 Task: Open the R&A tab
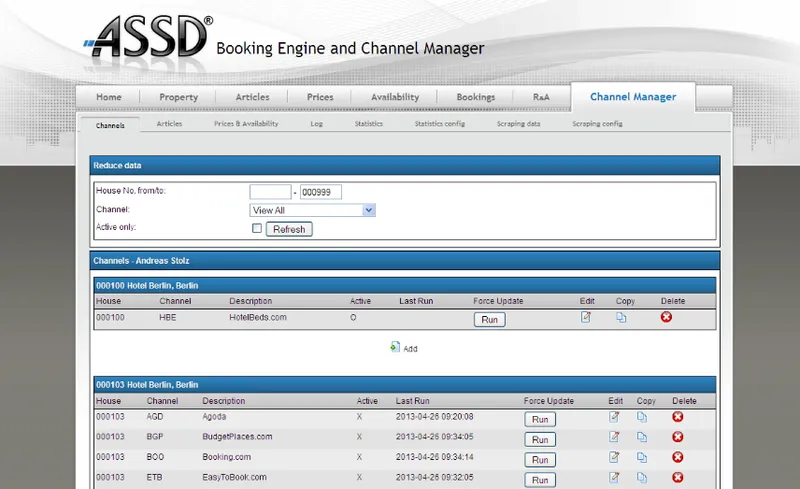point(541,97)
